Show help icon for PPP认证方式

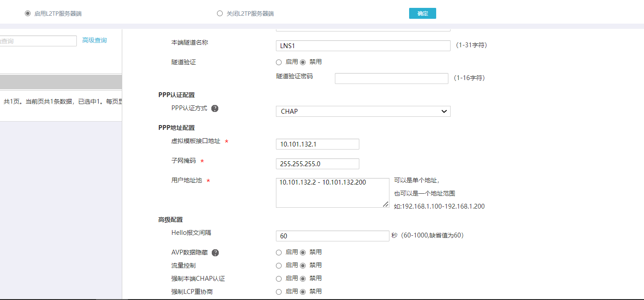click(215, 108)
